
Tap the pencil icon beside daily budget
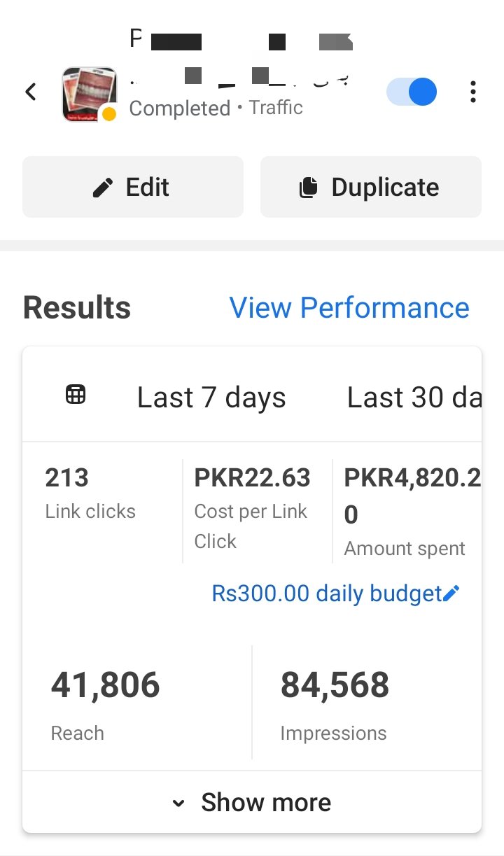coord(452,594)
